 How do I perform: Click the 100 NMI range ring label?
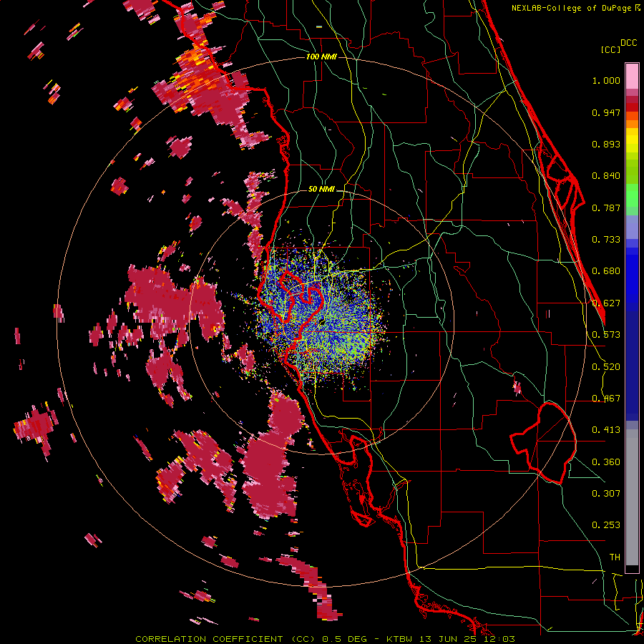pyautogui.click(x=321, y=57)
